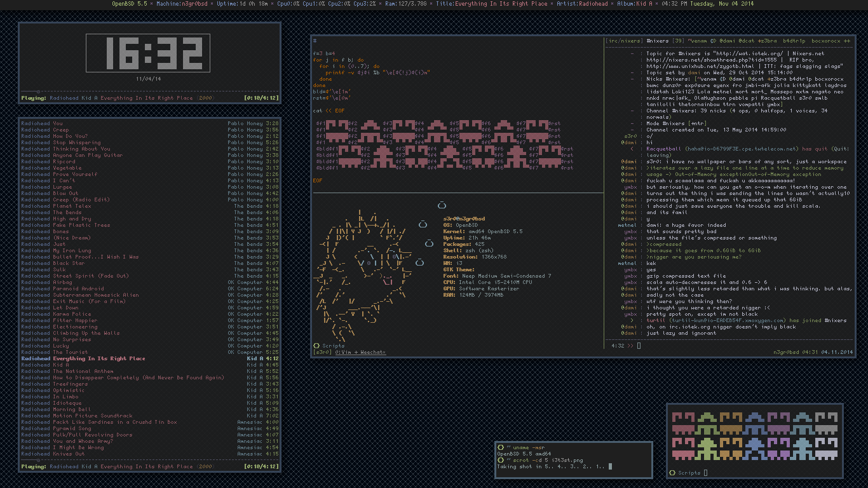
Task: Click the [0:18/4:12] time in top player pane
Action: pos(261,98)
